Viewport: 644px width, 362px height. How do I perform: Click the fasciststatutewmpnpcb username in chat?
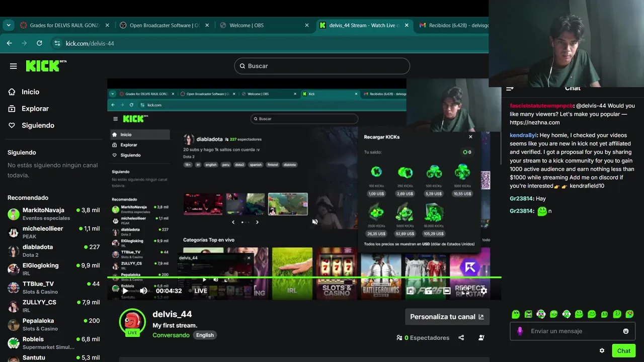[541, 106]
